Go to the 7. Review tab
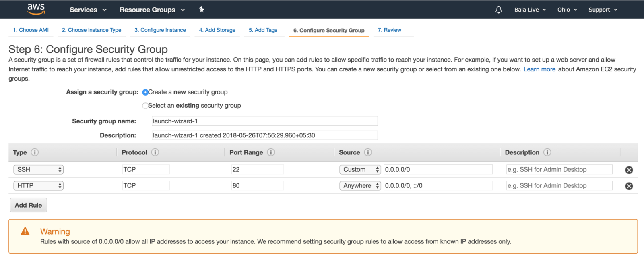 click(x=389, y=30)
